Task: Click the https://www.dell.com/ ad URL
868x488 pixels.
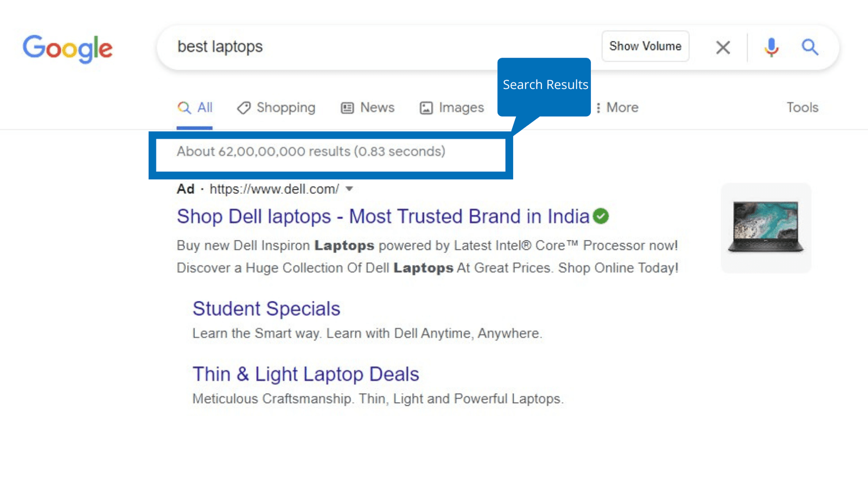Action: (x=274, y=189)
